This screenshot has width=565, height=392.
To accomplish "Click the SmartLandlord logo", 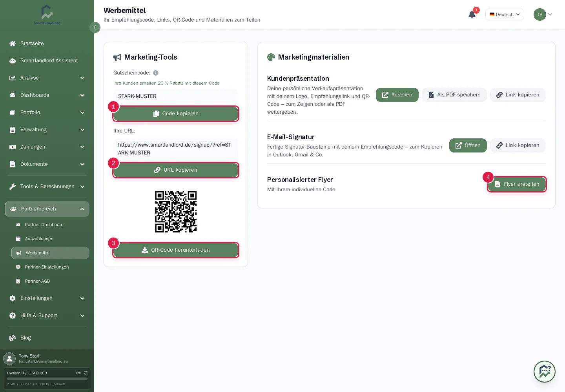I will coord(47,15).
